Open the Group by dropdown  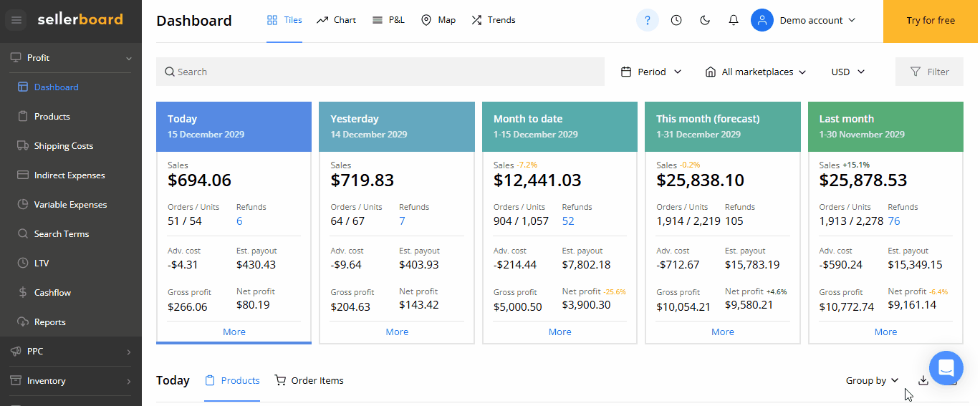click(x=872, y=380)
